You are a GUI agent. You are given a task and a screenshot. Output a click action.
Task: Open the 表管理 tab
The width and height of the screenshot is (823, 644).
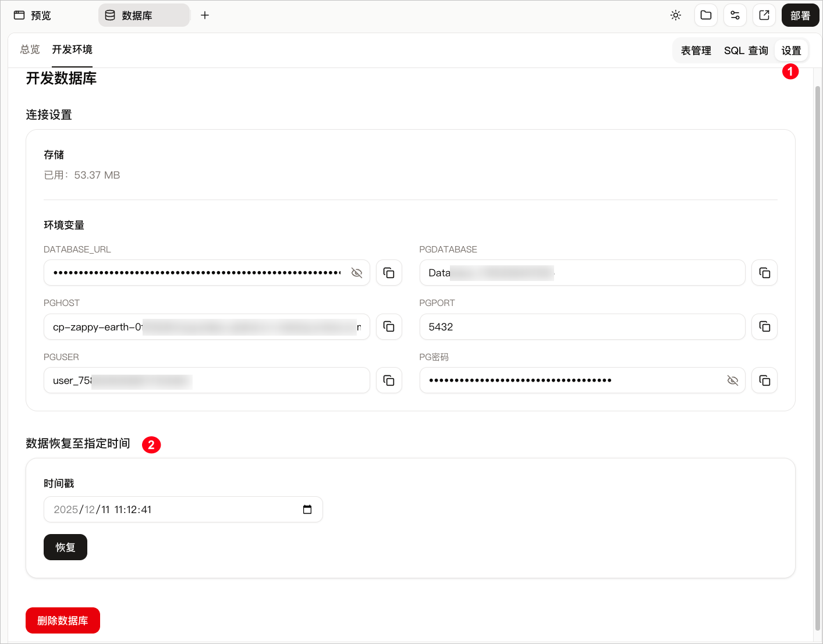pos(696,51)
